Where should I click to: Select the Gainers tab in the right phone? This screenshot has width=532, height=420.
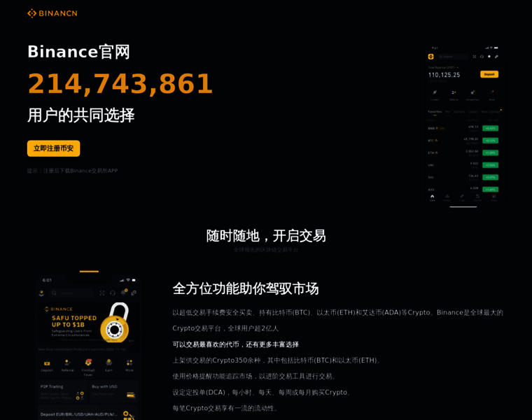459,111
